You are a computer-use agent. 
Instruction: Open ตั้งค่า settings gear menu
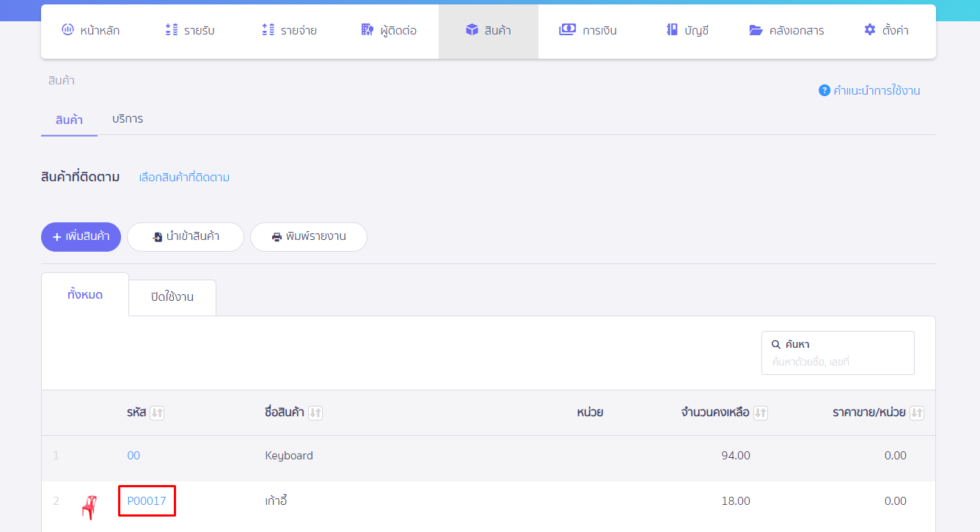886,31
